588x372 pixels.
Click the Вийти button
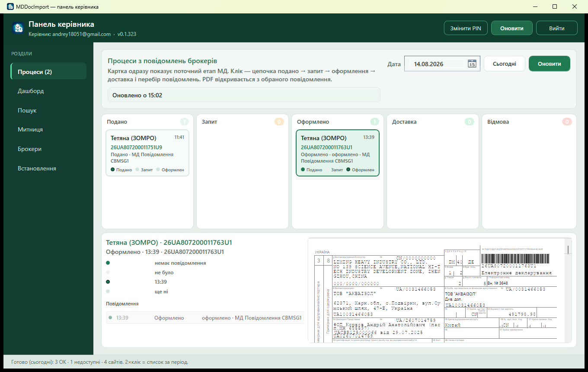pyautogui.click(x=557, y=28)
